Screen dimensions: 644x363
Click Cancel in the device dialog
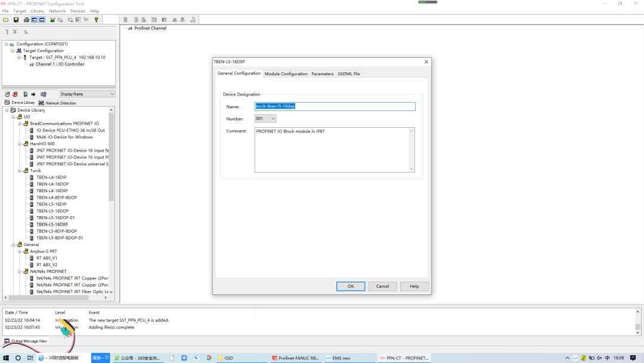(382, 286)
